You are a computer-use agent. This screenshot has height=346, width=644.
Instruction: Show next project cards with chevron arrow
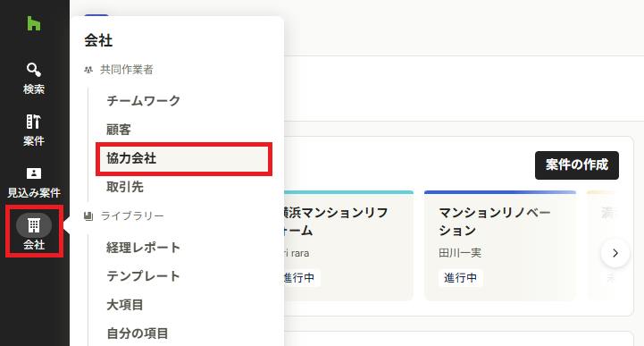[x=615, y=253]
